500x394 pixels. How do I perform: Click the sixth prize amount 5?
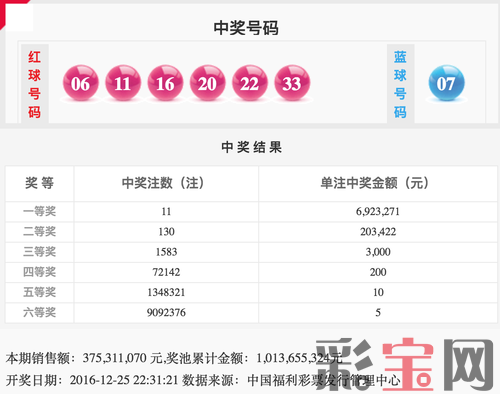(378, 312)
